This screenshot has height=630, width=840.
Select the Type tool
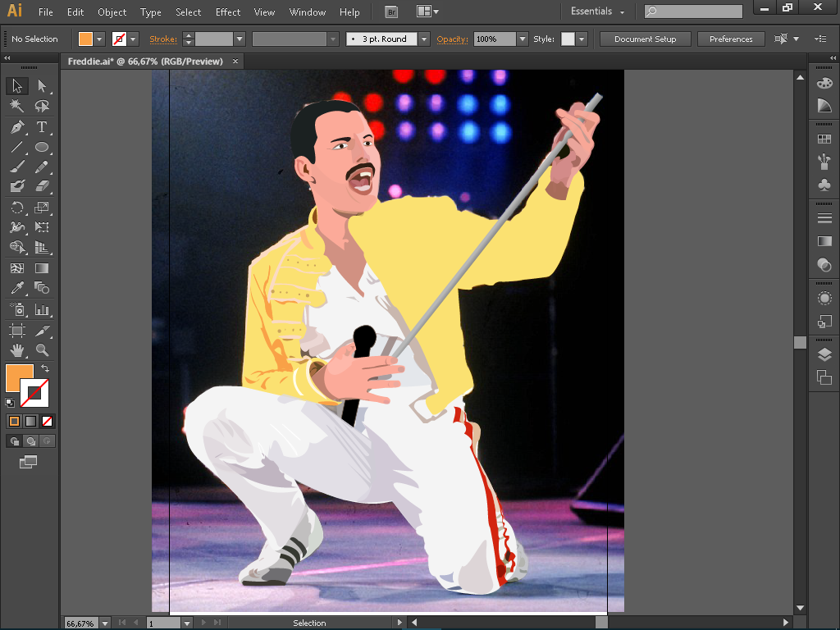(x=42, y=127)
